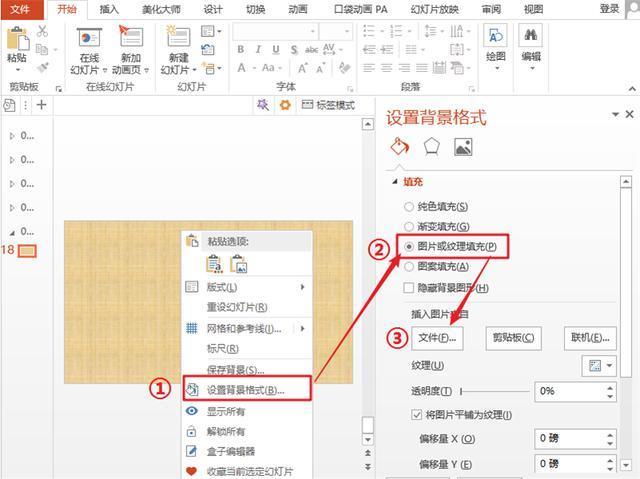
Task: Select 图案填充(A) radio button
Action: click(409, 266)
